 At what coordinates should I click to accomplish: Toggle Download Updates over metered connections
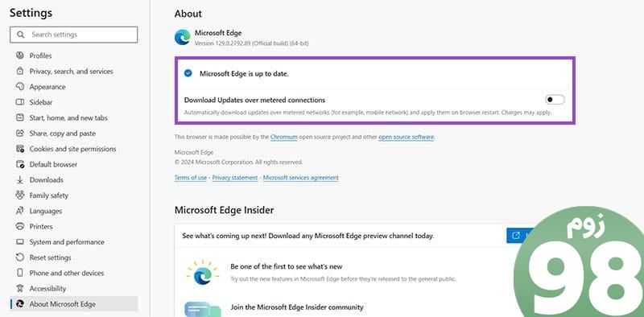(555, 100)
